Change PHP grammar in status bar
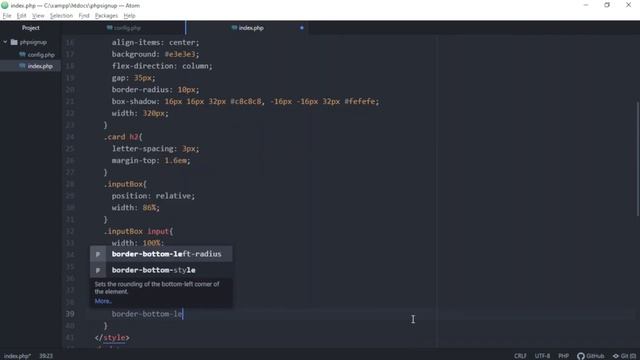Image resolution: width=640 pixels, height=360 pixels. [563, 356]
